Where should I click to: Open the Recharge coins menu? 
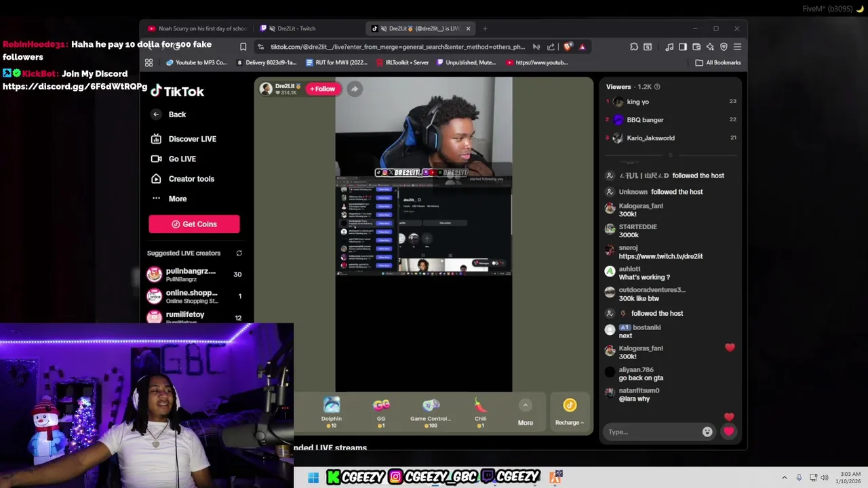[x=570, y=412]
